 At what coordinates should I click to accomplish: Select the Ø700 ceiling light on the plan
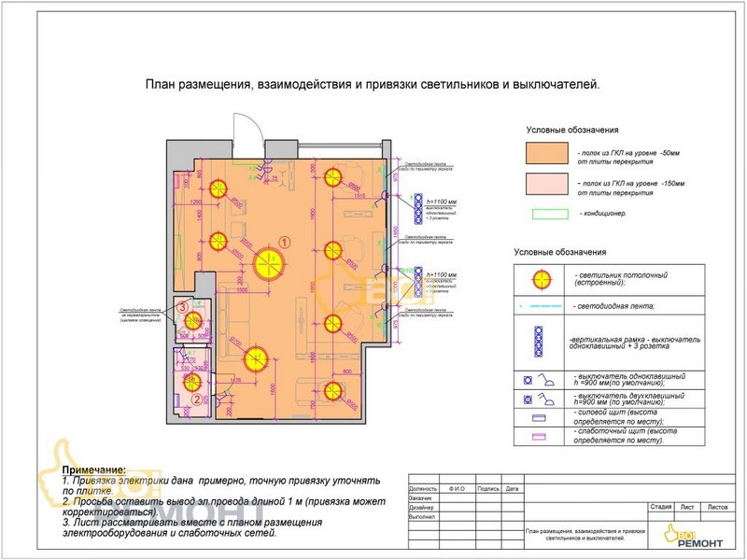pos(256,359)
